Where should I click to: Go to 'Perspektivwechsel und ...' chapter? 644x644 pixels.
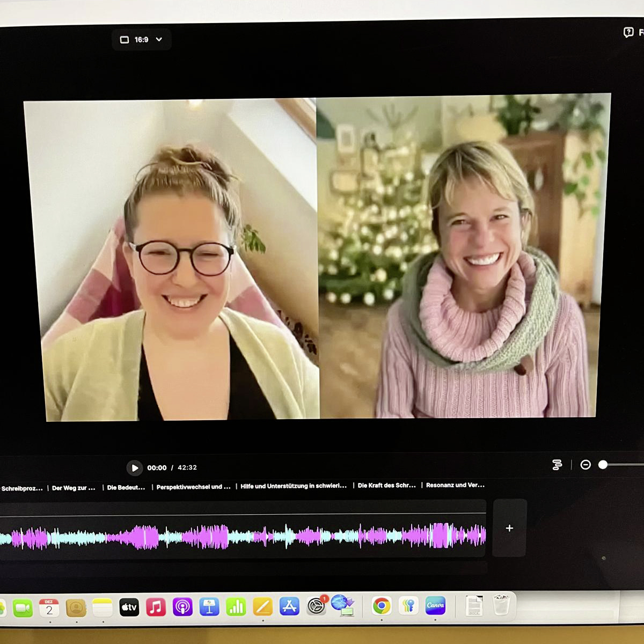pyautogui.click(x=193, y=487)
